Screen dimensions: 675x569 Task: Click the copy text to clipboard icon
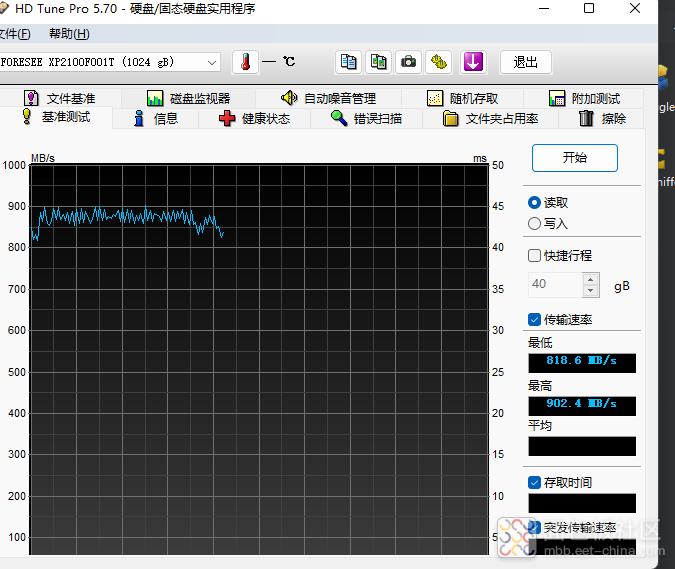coord(348,62)
